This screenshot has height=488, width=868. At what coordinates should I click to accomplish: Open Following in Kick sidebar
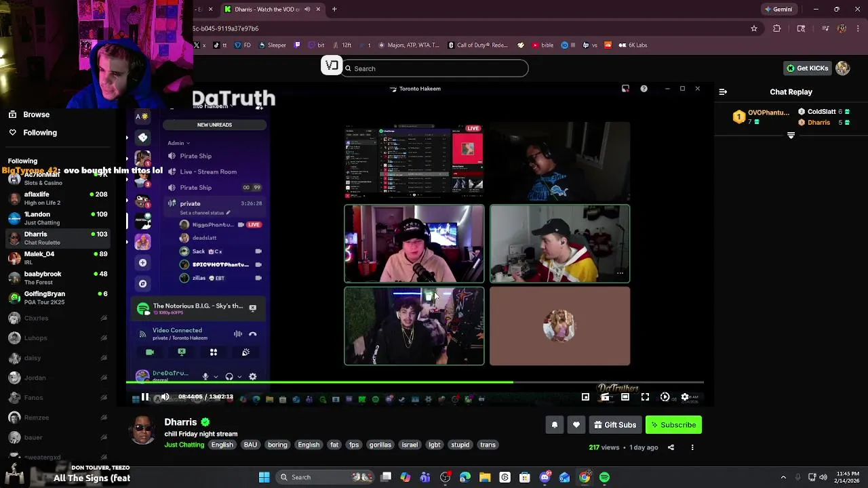[x=40, y=133]
